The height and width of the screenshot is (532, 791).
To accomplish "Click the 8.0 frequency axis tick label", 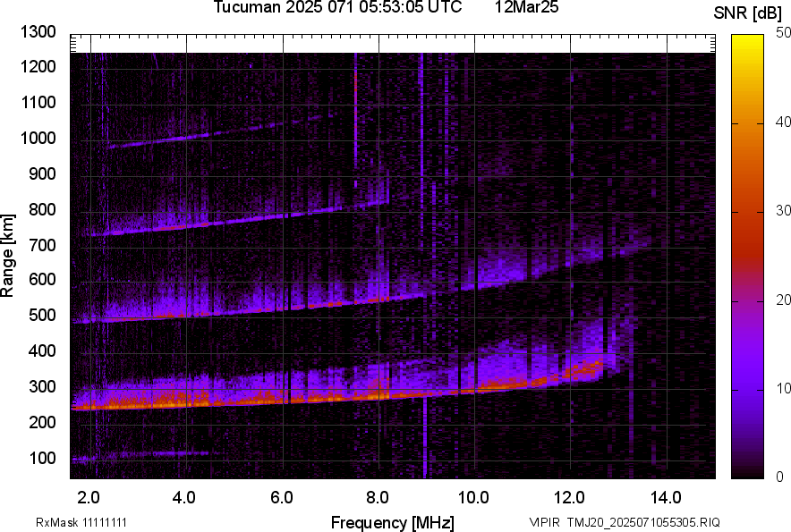I will [377, 497].
